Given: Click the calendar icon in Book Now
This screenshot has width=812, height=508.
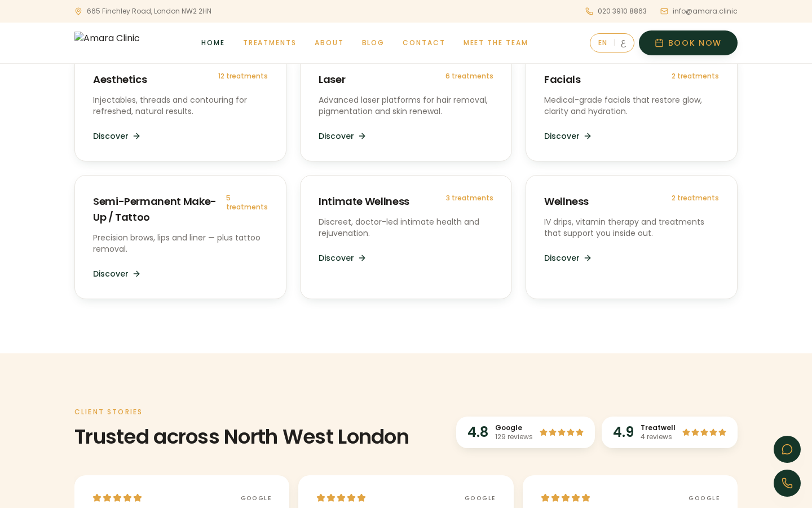Looking at the screenshot, I should tap(659, 43).
